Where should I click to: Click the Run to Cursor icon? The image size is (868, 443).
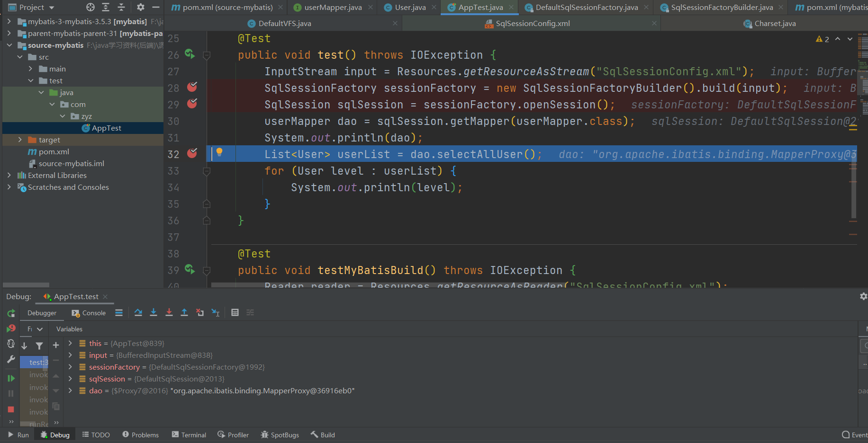click(x=216, y=312)
